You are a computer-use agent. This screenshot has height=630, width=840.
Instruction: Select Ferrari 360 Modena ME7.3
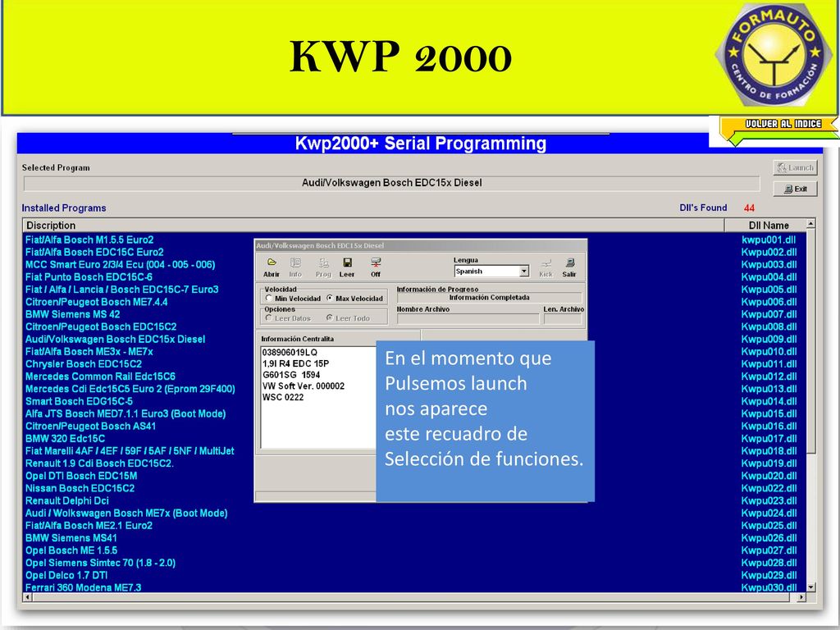(83, 587)
